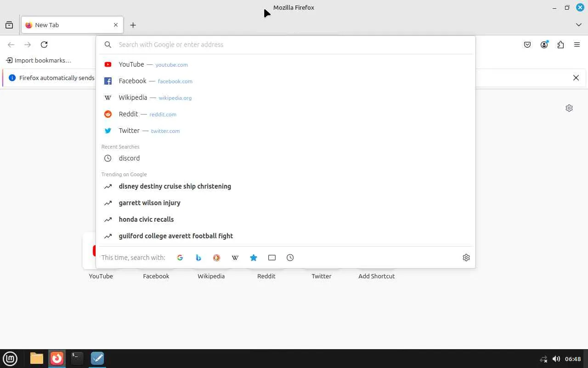Open the Facebook shortcut tile label

pyautogui.click(x=156, y=276)
